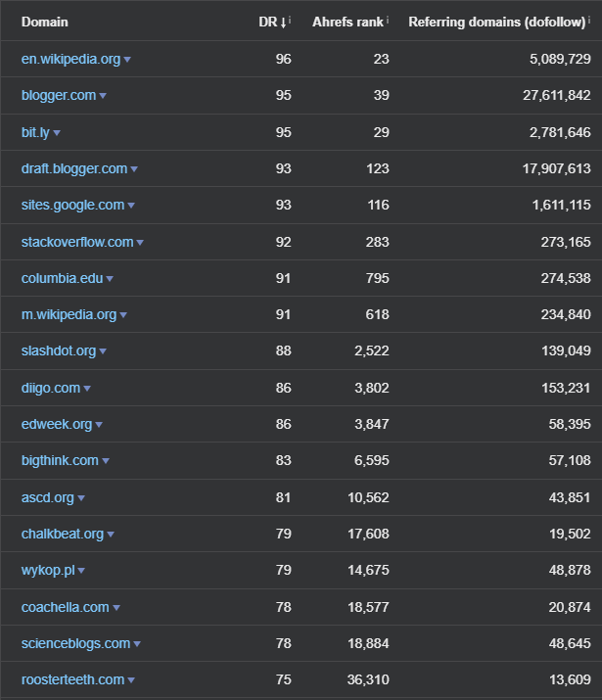Sort by Ahrefs rank column header
Viewport: 602px width, 700px height.
[347, 22]
